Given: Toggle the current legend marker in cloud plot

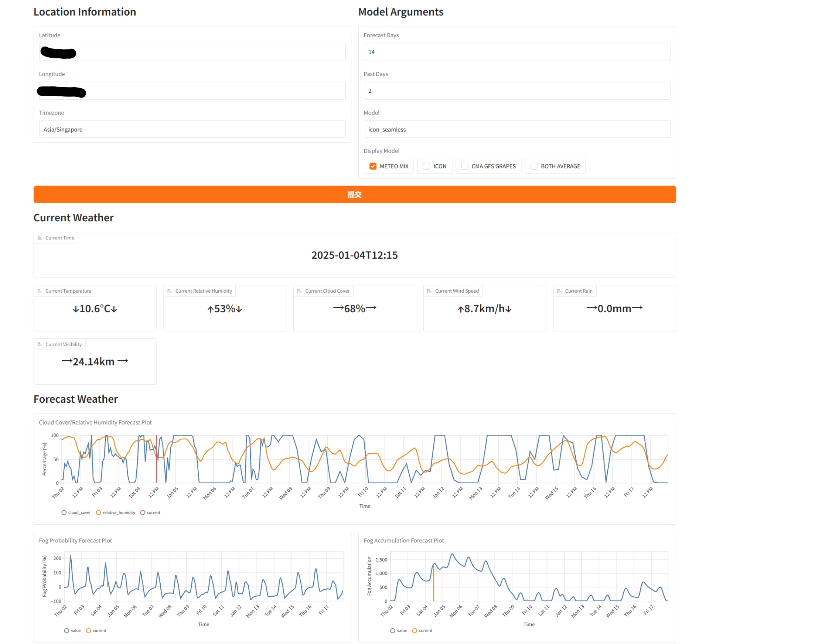Looking at the screenshot, I should 143,513.
